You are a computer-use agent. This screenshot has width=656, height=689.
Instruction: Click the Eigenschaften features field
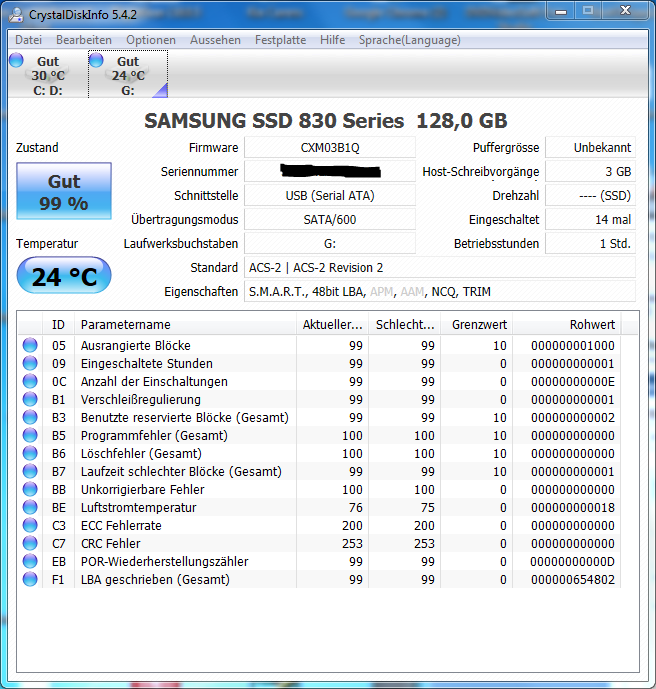440,291
